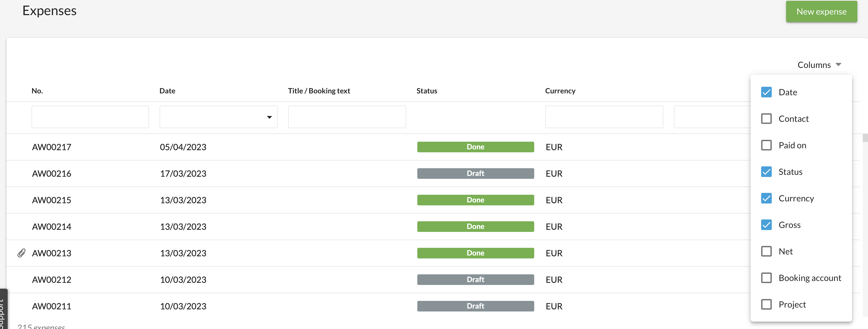Tick the Paid on column checkbox
Image resolution: width=868 pixels, height=329 pixels.
pos(766,145)
